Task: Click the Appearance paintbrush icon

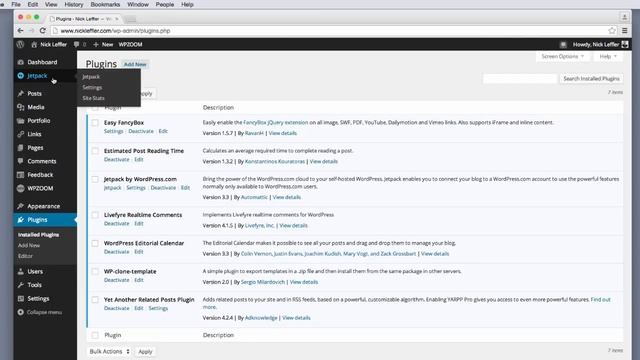Action: pyautogui.click(x=21, y=206)
